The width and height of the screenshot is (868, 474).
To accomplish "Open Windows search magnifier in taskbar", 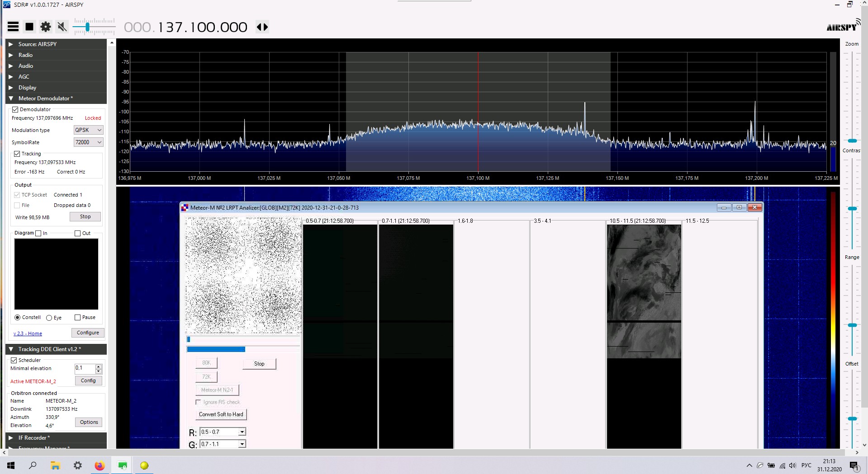I will click(x=33, y=465).
